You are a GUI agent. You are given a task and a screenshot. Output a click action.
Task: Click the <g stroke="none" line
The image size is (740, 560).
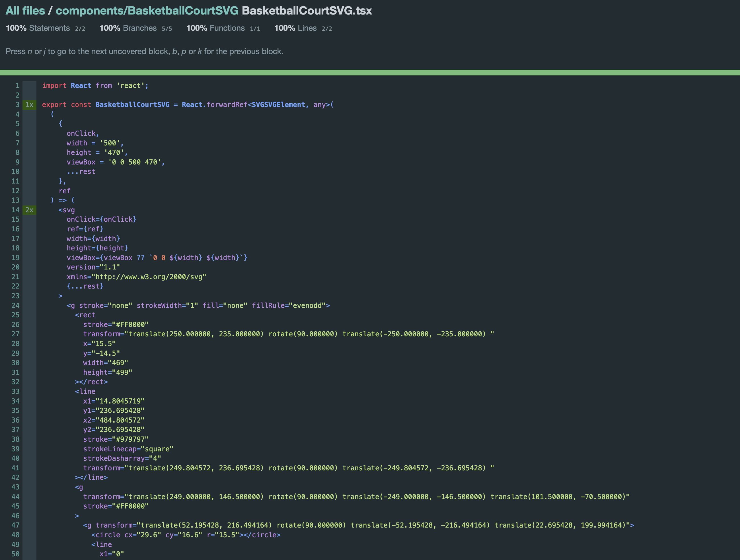[198, 305]
